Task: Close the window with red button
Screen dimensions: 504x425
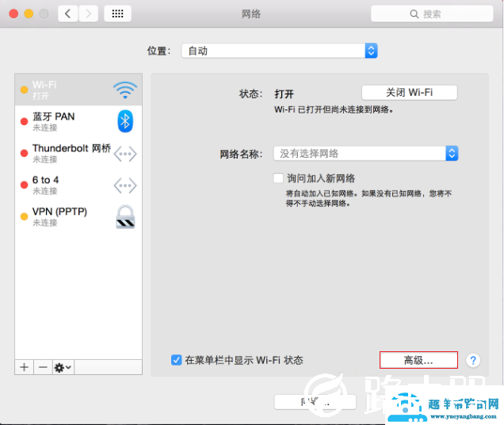Action: (x=13, y=13)
